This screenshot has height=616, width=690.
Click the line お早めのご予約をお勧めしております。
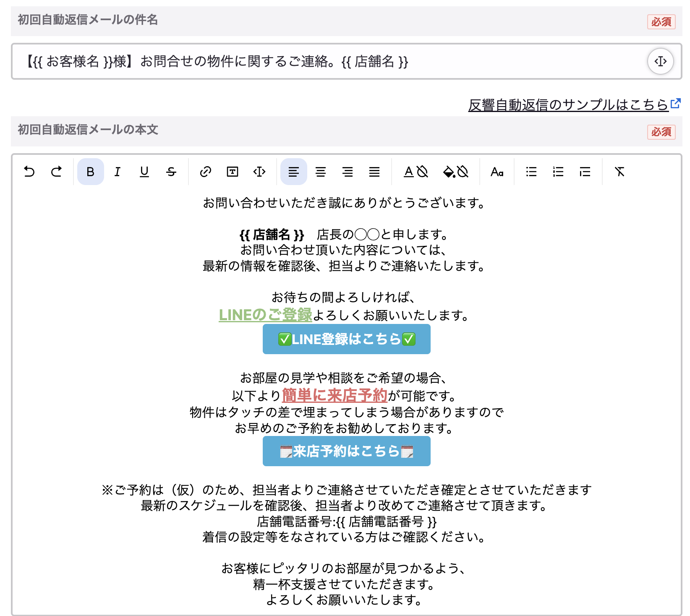345,428
